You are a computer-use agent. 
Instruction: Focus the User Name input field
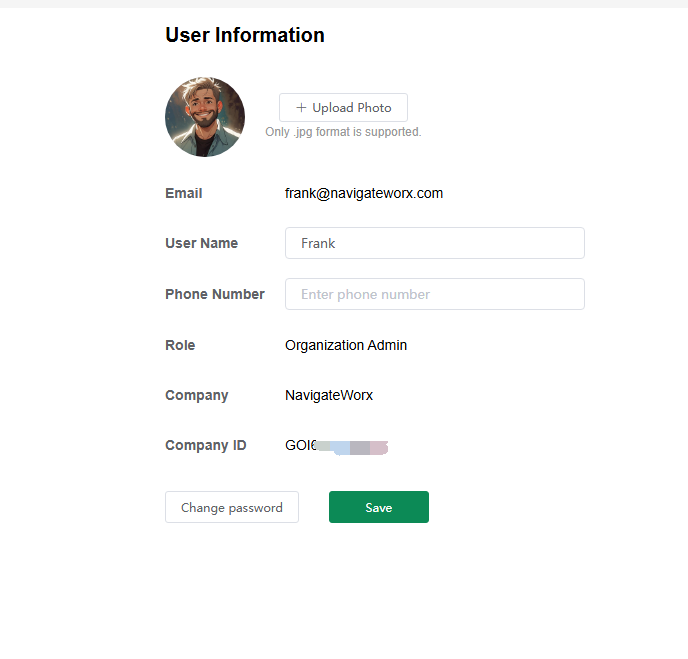[435, 243]
